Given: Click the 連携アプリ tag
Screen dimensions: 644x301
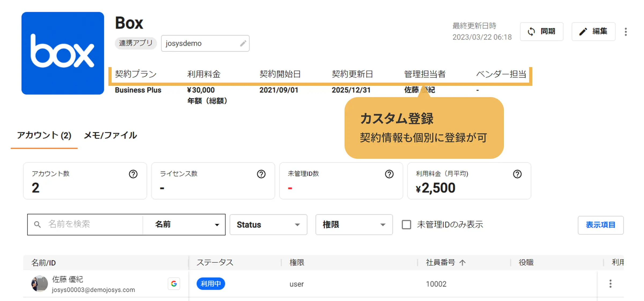Looking at the screenshot, I should pyautogui.click(x=136, y=43).
